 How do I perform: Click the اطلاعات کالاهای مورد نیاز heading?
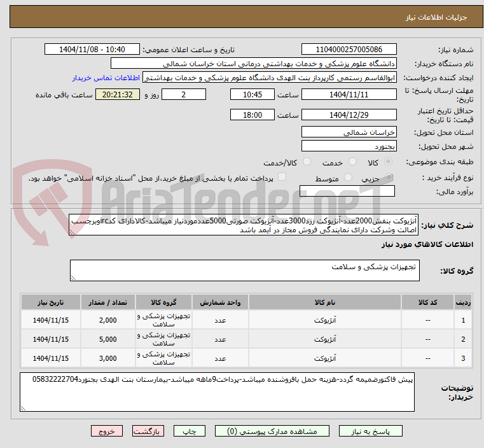click(x=427, y=244)
